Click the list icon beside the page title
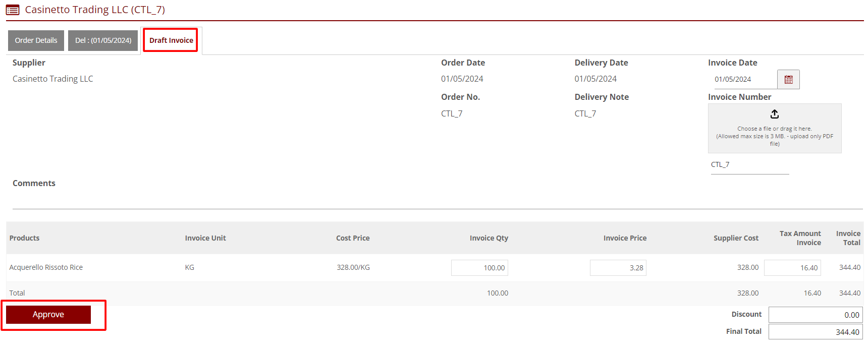This screenshot has width=868, height=349. pyautogui.click(x=13, y=10)
